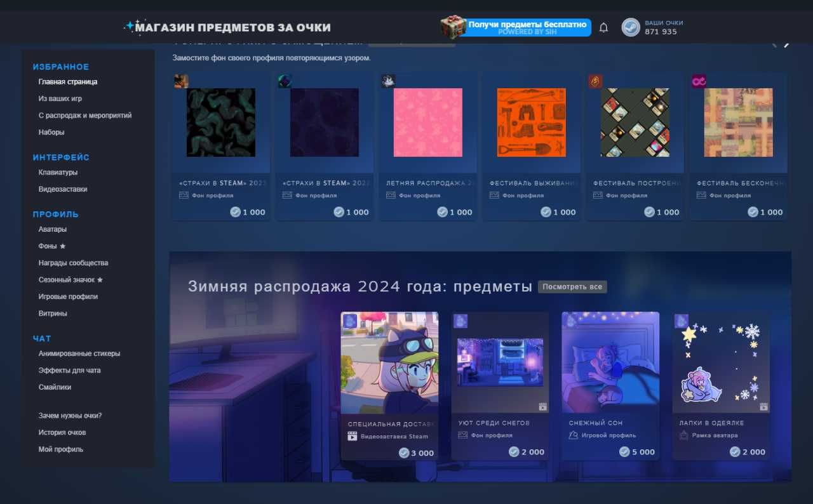This screenshot has height=504, width=813.
Task: Open Главная страница in sidebar
Action: pos(68,82)
